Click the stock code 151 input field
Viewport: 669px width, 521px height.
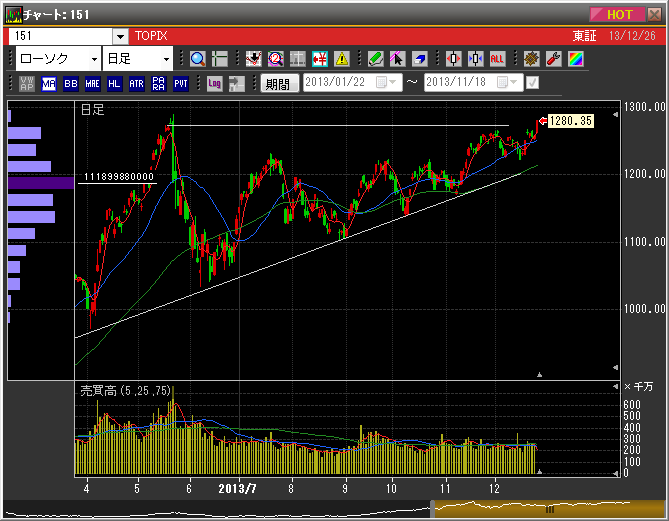pos(61,37)
